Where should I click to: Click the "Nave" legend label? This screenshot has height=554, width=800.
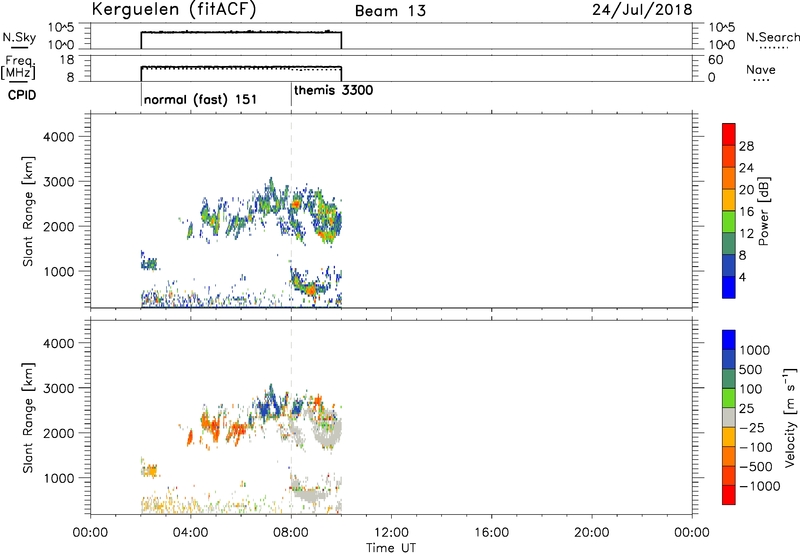[761, 70]
